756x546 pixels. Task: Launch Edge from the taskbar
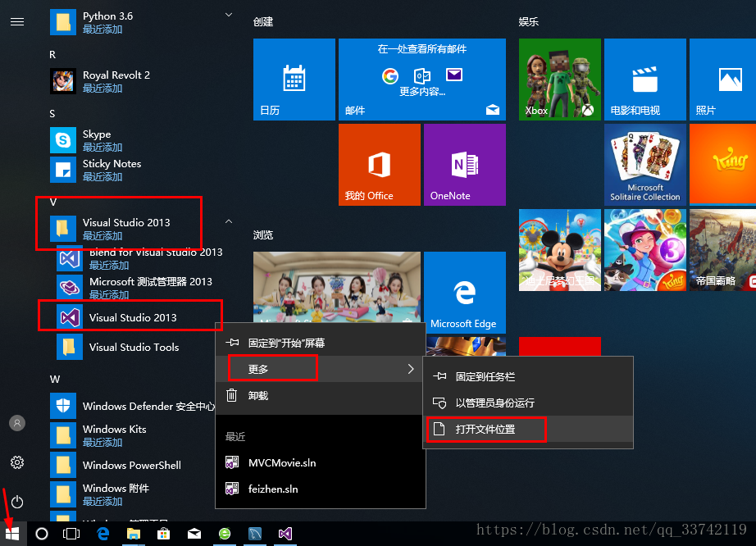pos(103,534)
